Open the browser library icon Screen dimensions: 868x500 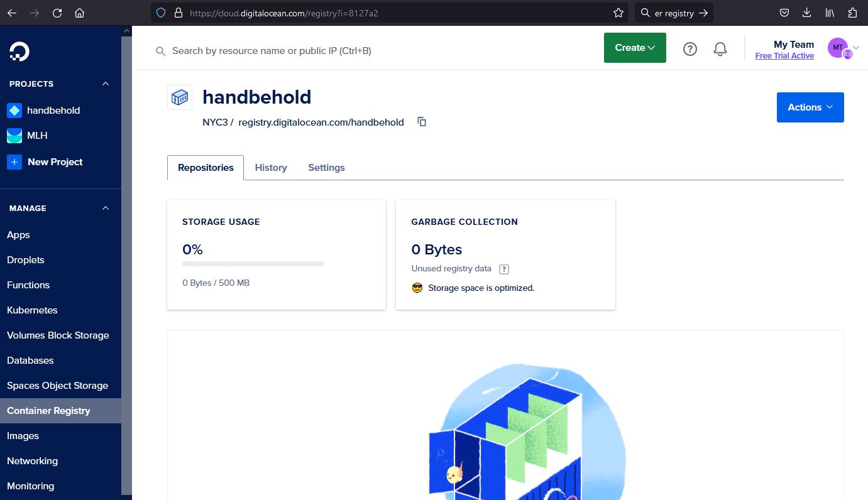pyautogui.click(x=830, y=13)
